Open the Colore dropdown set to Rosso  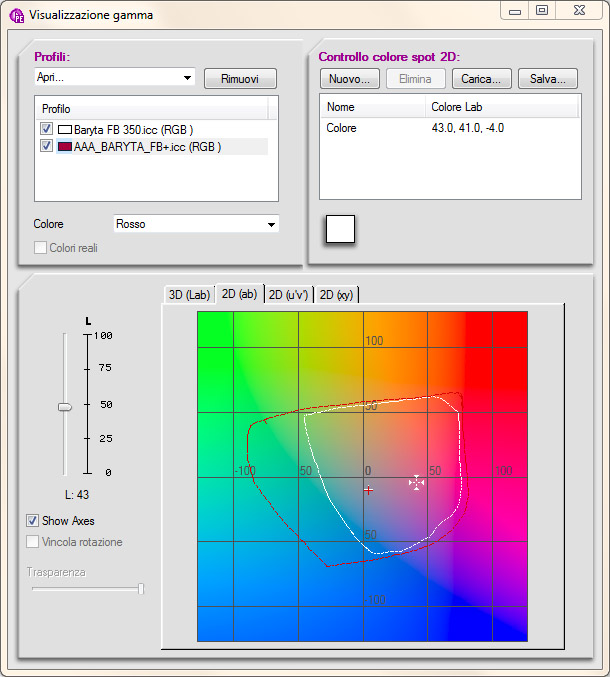pyautogui.click(x=196, y=224)
